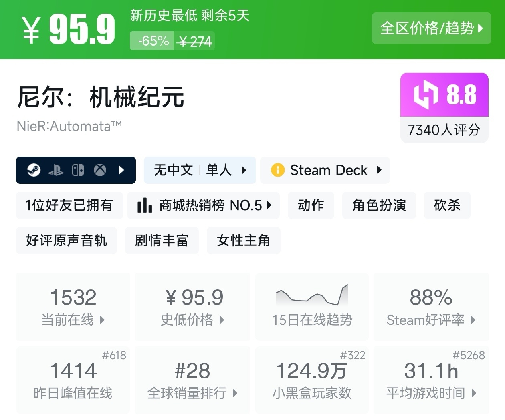This screenshot has height=420, width=505.
Task: Open the 当前在线 1532 stat
Action: pos(73,307)
